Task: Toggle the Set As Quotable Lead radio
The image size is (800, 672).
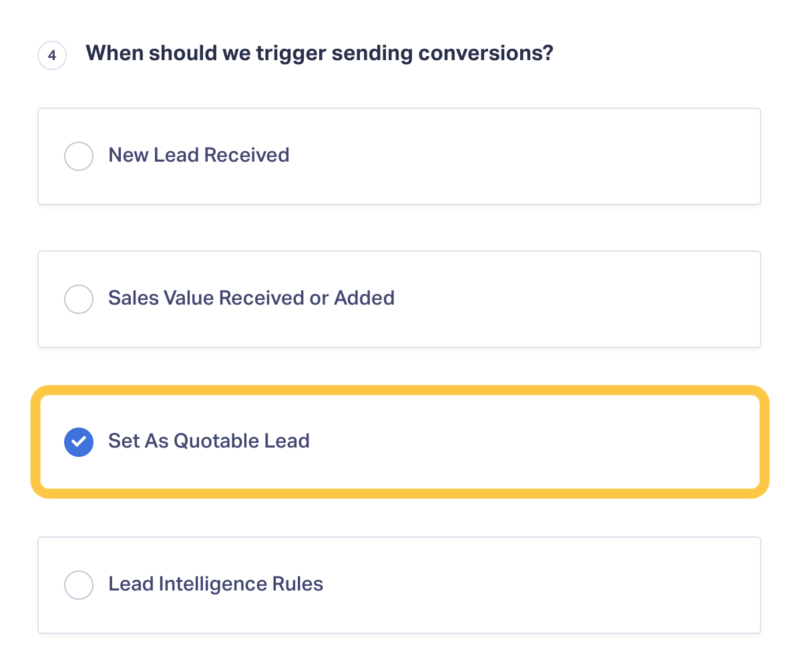Action: [x=79, y=442]
